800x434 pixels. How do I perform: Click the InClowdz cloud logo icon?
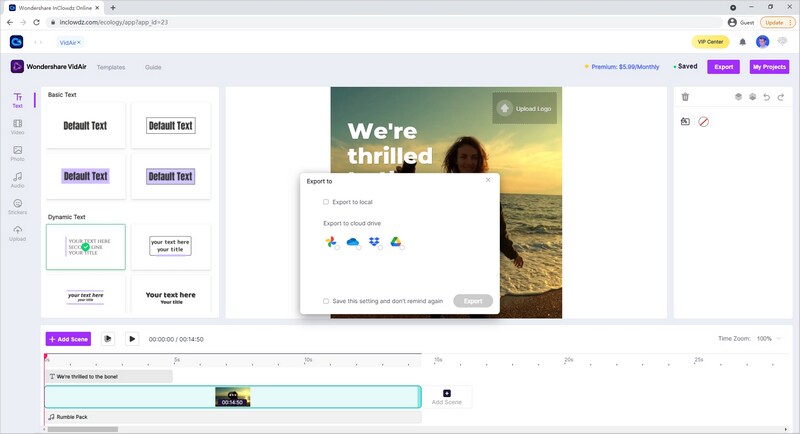[x=16, y=42]
